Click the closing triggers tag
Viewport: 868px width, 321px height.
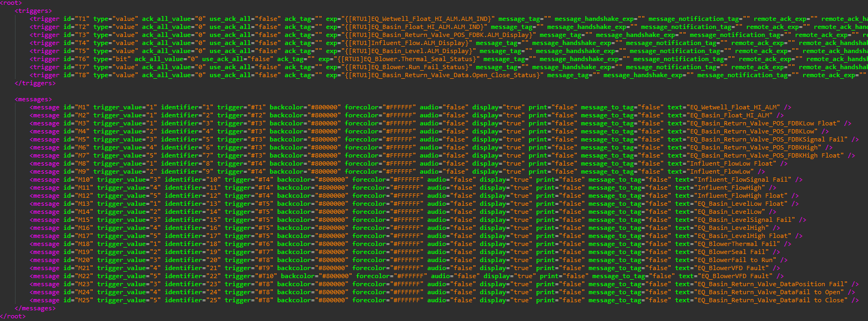(x=35, y=83)
